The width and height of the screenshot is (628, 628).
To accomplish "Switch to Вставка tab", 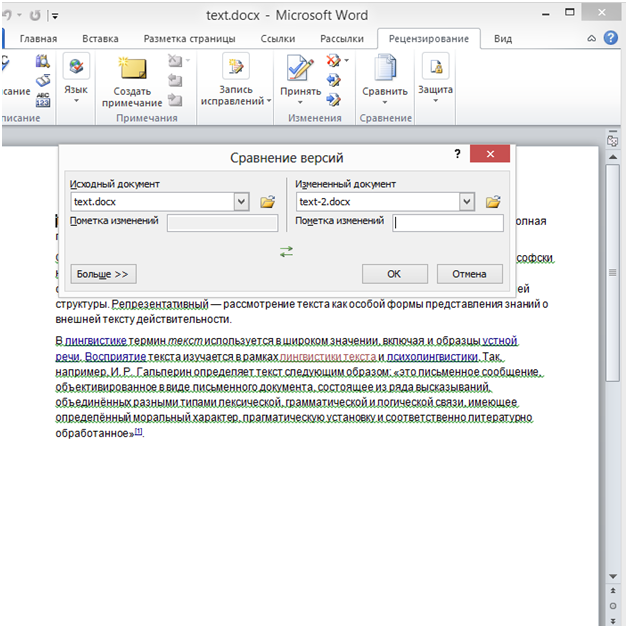I will pos(100,39).
